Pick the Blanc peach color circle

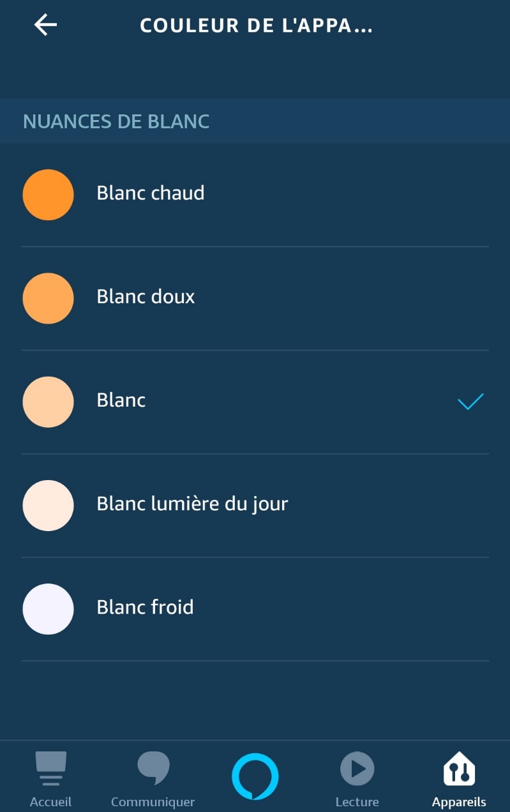(x=48, y=402)
